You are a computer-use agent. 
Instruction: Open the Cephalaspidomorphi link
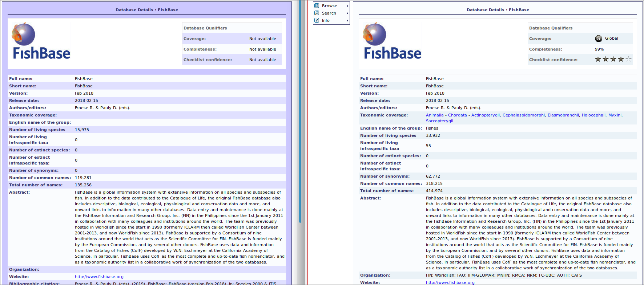pyautogui.click(x=524, y=115)
